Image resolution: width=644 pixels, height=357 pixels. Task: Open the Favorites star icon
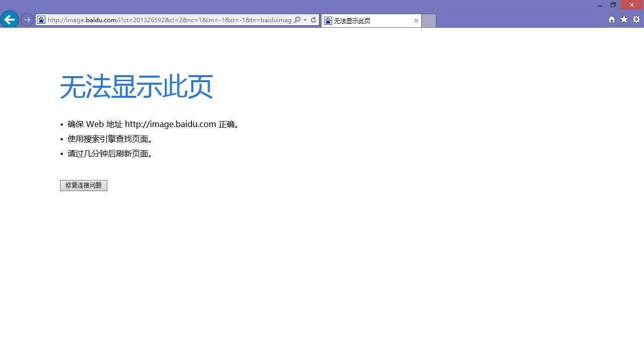[624, 19]
